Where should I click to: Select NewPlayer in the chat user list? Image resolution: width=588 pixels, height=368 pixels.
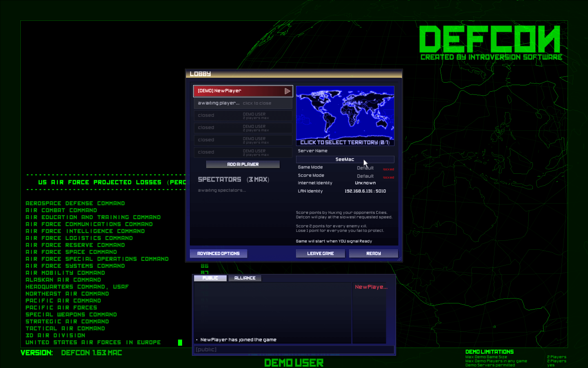coord(371,287)
